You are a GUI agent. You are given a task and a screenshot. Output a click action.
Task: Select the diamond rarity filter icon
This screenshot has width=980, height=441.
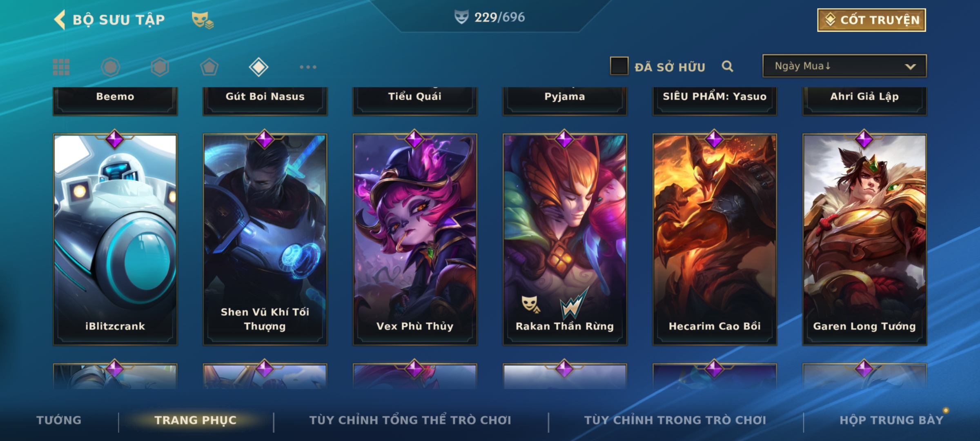[258, 67]
